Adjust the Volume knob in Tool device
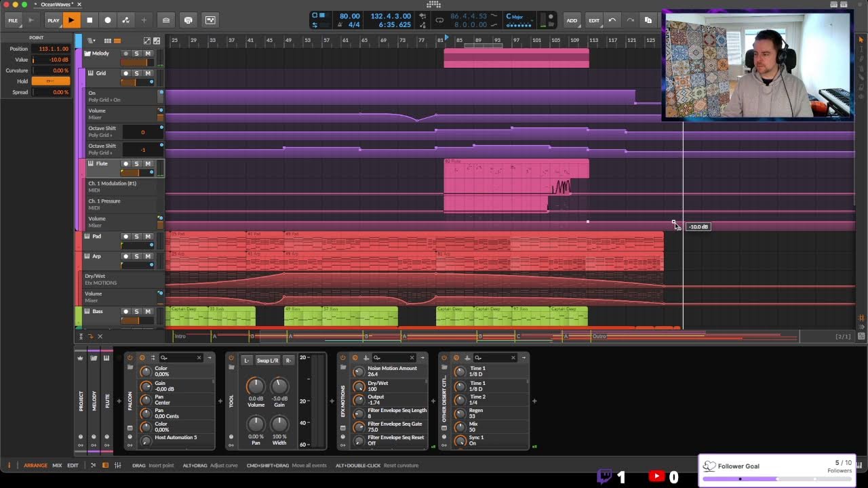 (x=256, y=386)
